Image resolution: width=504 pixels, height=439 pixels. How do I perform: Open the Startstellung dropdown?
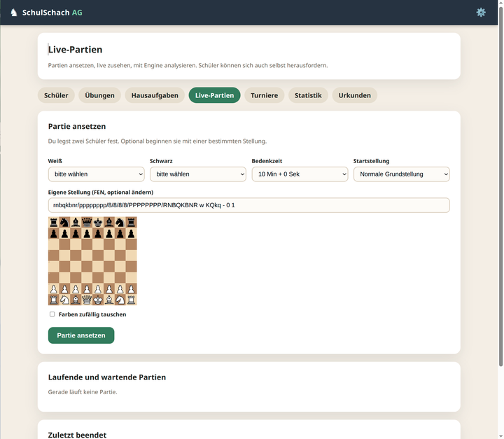coord(402,174)
